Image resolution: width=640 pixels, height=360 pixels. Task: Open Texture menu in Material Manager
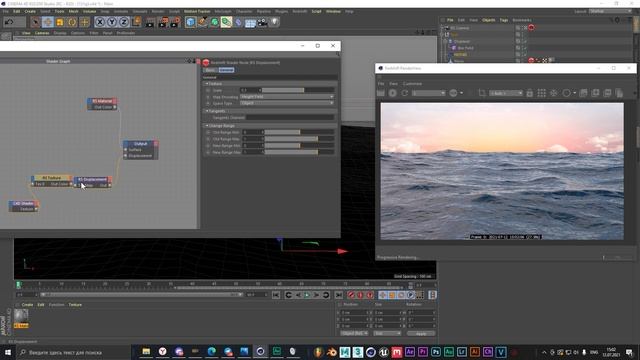(x=75, y=305)
